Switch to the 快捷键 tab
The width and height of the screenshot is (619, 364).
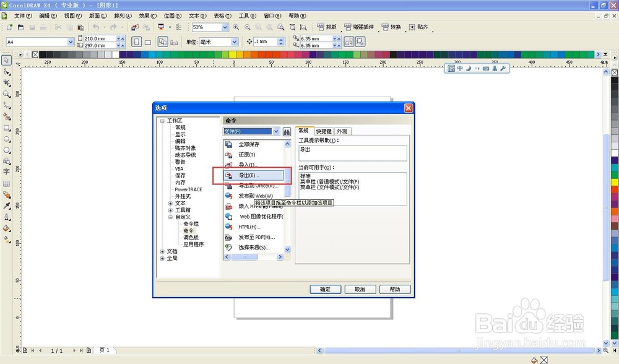click(324, 131)
